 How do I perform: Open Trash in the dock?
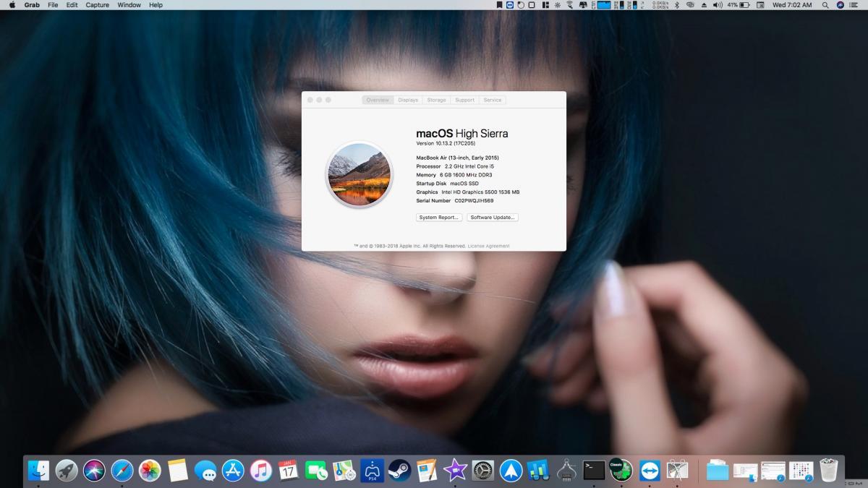pos(829,471)
